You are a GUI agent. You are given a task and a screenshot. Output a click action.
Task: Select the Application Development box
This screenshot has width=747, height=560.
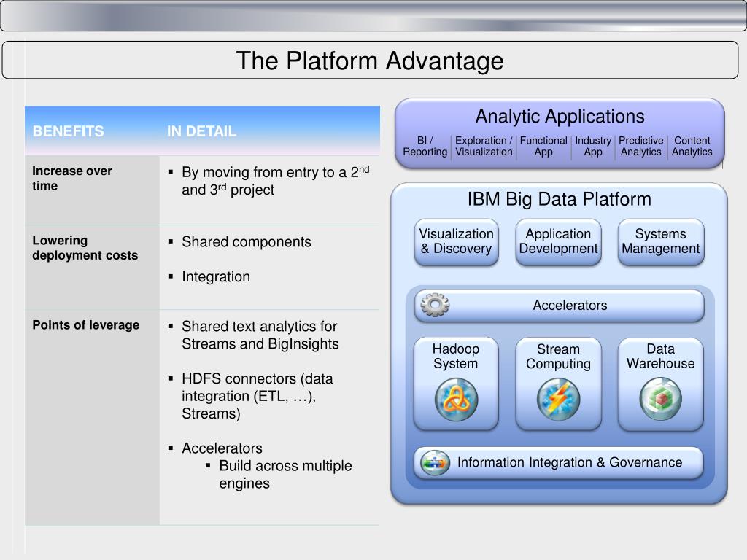click(558, 241)
